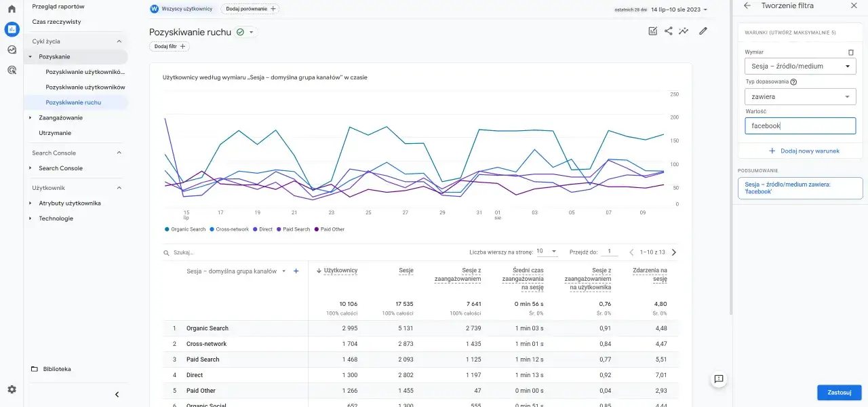Open the Home icon in the left rail
This screenshot has width=868, height=407.
(x=12, y=9)
